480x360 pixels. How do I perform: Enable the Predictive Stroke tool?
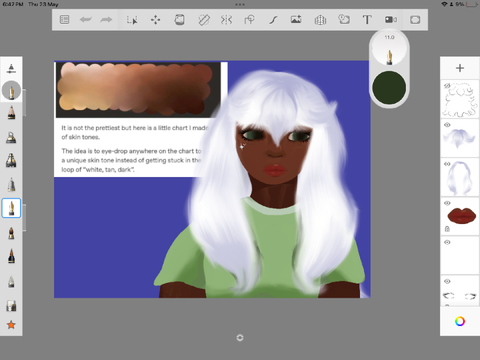[x=273, y=20]
